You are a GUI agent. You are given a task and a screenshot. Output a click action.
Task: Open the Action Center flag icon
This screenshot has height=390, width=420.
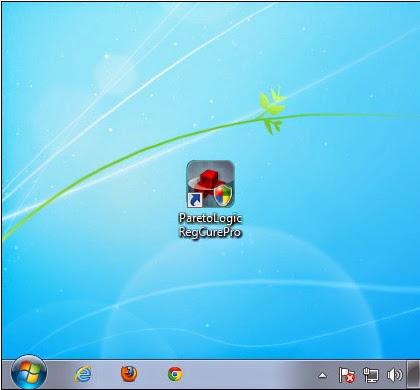click(x=347, y=375)
